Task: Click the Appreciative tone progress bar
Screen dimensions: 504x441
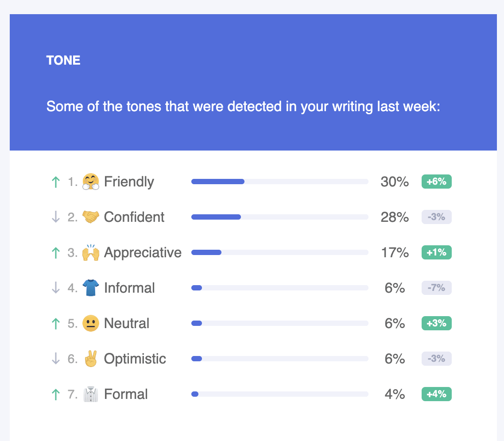Action: [279, 252]
